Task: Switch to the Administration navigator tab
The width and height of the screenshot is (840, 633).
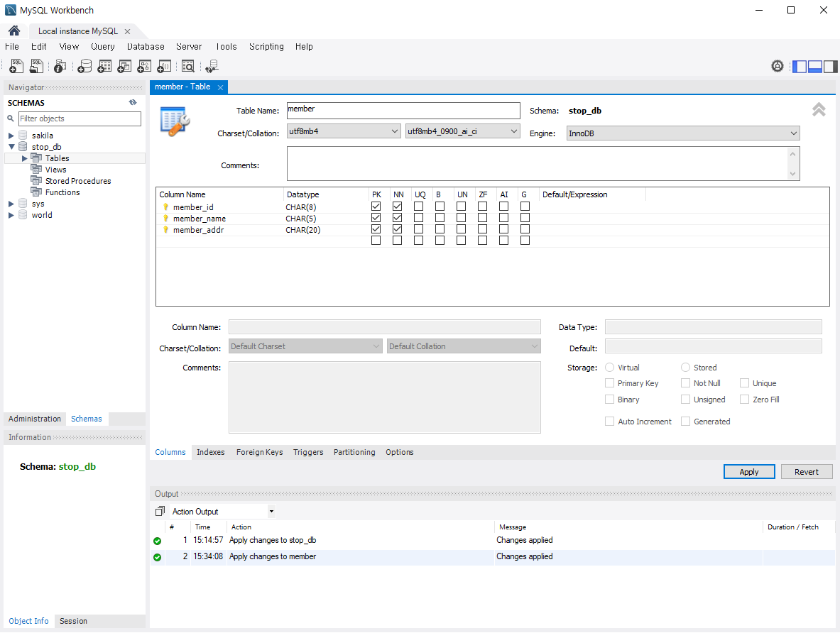Action: tap(35, 419)
